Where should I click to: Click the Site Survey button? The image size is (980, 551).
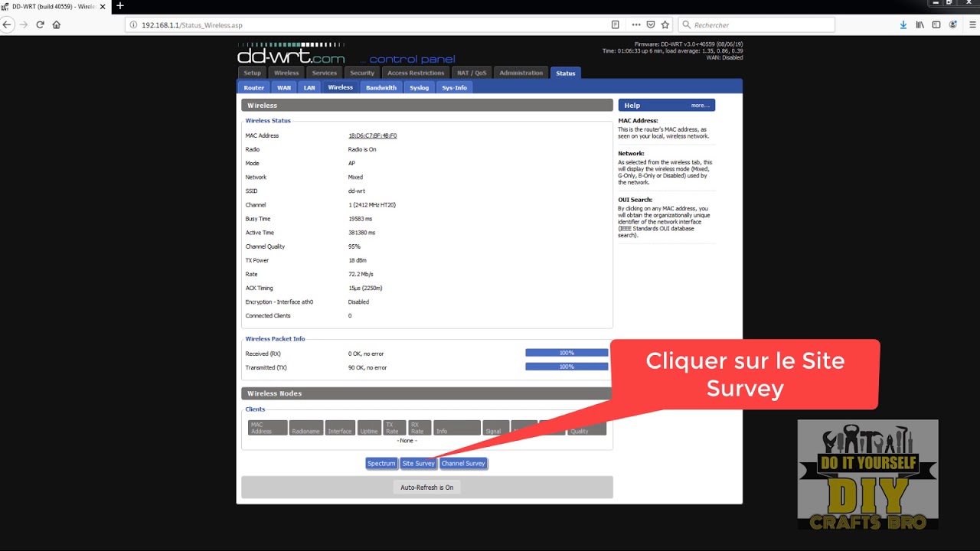tap(419, 463)
